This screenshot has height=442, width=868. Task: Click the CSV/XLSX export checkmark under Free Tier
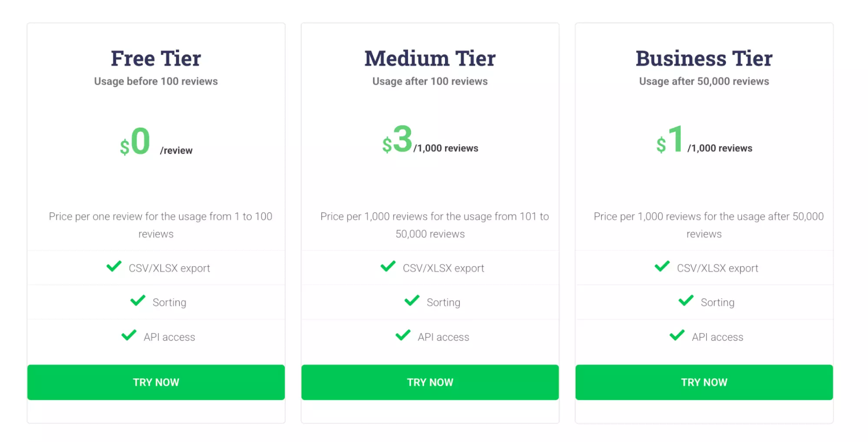(x=114, y=267)
